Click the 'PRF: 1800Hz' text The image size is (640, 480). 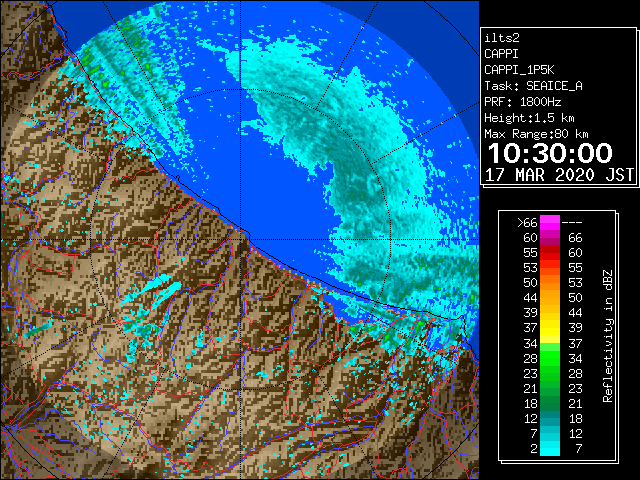522,102
